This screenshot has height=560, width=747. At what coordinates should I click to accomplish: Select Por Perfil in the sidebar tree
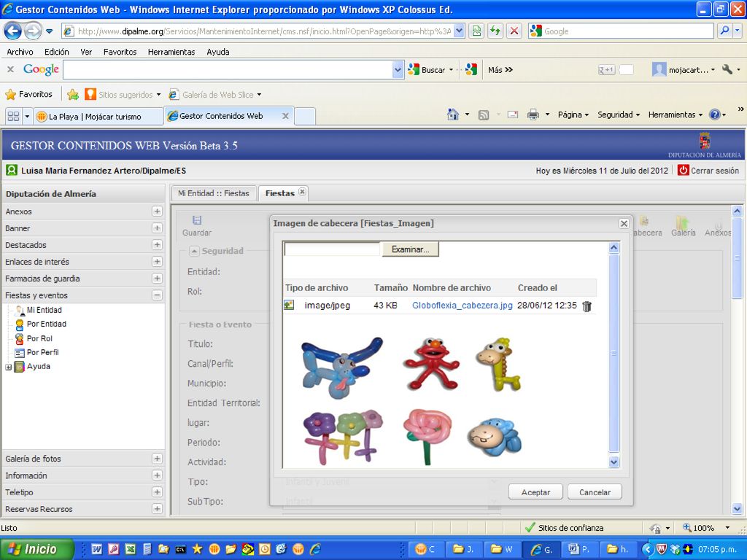pyautogui.click(x=43, y=352)
